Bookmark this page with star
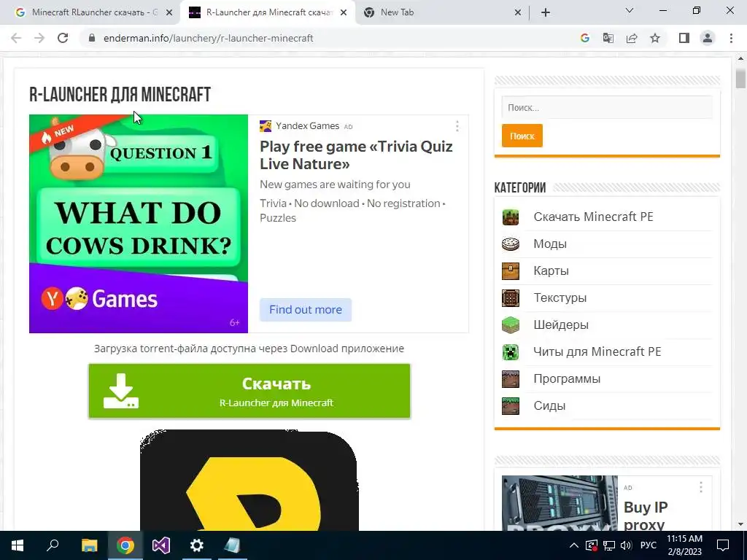747x560 pixels. (655, 38)
